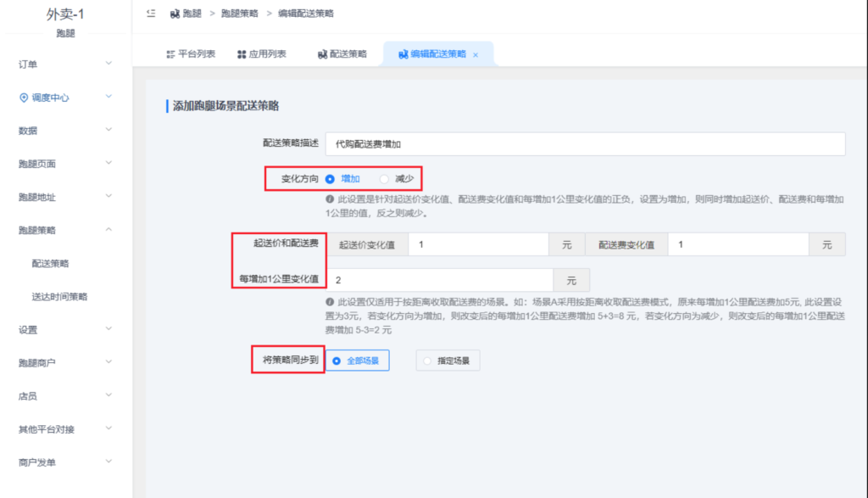Click the collapse sidebar icon at top left
Image resolution: width=868 pixels, height=498 pixels.
(x=151, y=13)
